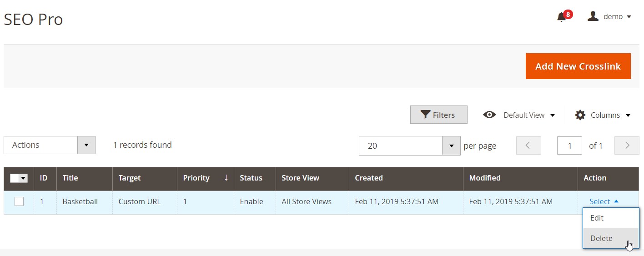Toggle the select-all header checkbox

(x=15, y=178)
